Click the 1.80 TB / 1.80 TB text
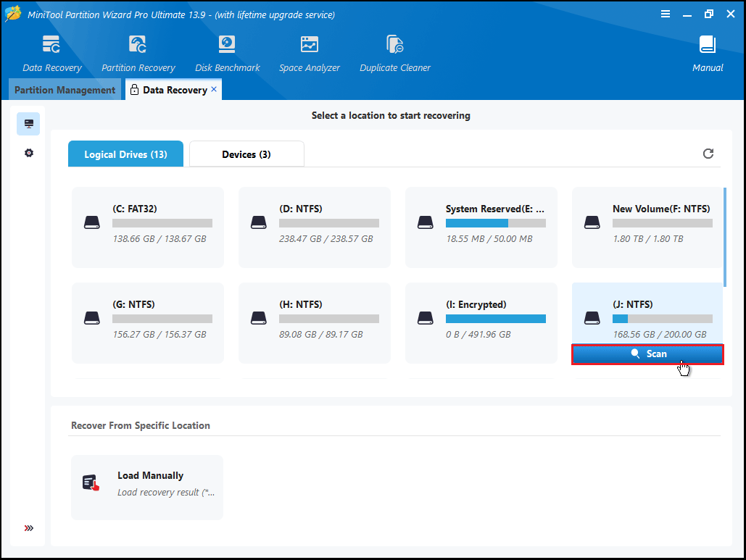This screenshot has width=746, height=560. (648, 238)
